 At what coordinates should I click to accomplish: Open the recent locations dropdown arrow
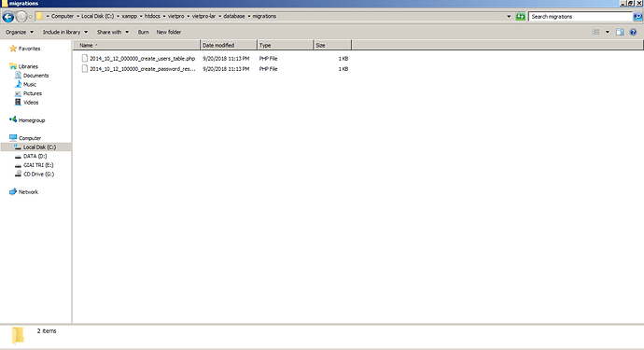coord(30,17)
